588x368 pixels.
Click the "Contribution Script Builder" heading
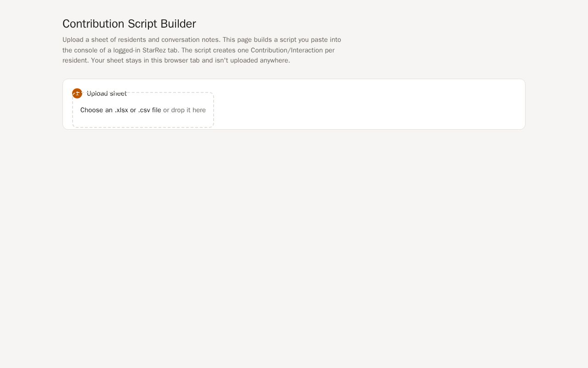pos(129,23)
